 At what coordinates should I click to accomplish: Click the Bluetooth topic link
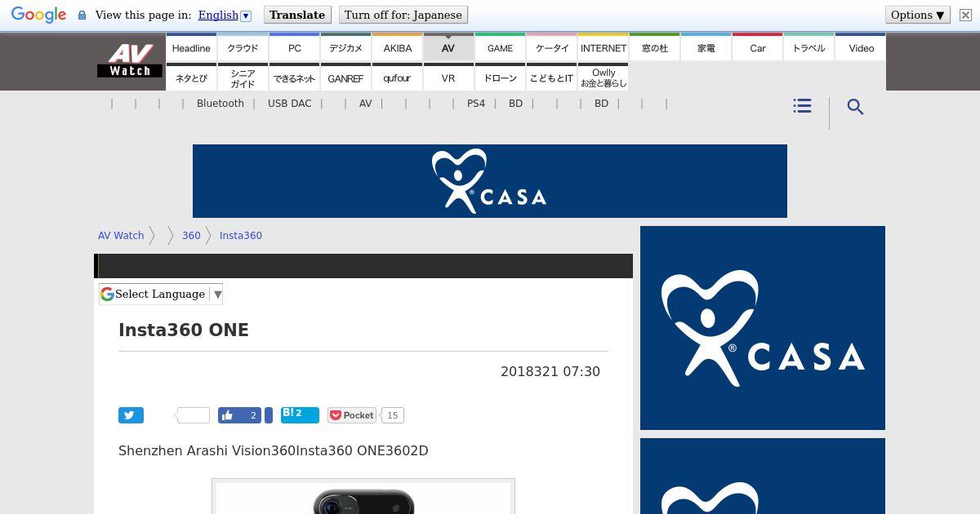click(220, 104)
